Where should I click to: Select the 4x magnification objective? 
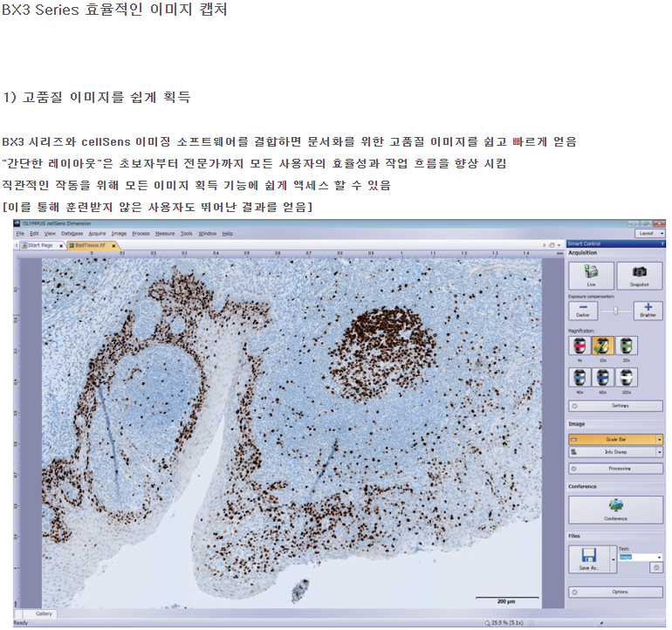[579, 347]
